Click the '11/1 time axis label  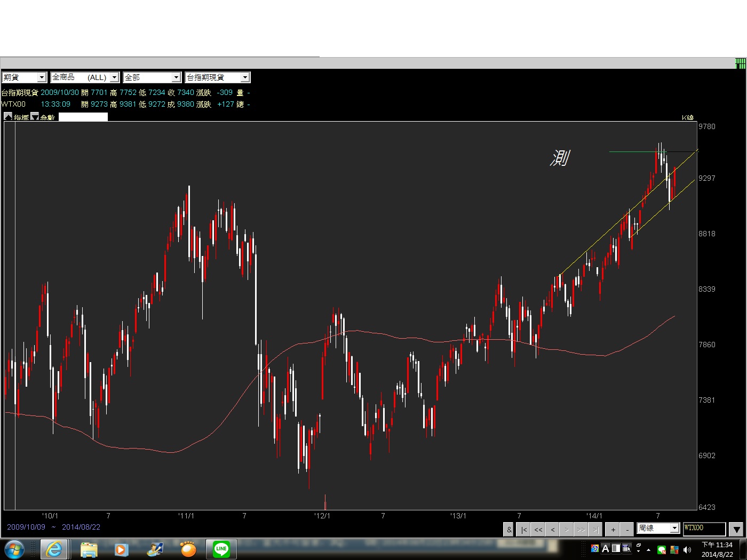(186, 516)
